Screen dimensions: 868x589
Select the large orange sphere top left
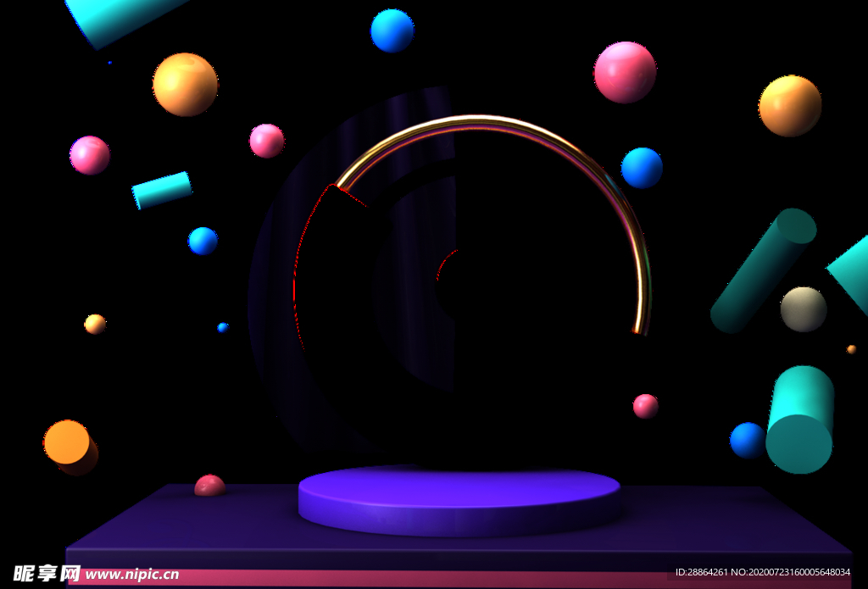(183, 85)
